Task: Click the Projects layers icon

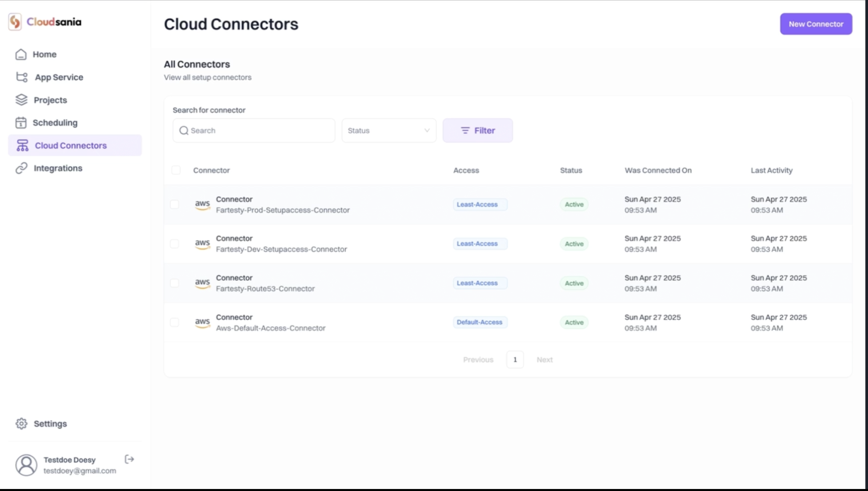Action: [21, 100]
